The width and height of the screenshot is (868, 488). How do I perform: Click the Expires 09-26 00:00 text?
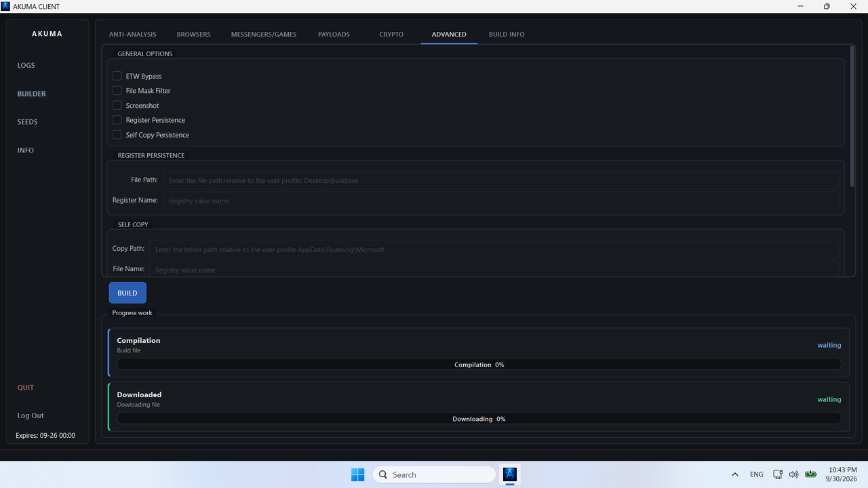[45, 436]
